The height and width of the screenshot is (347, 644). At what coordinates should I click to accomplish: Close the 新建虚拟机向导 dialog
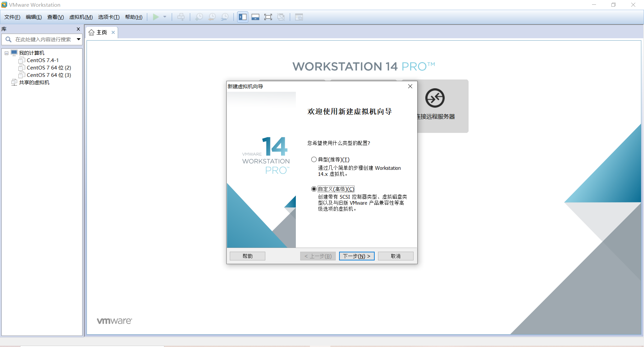(x=410, y=86)
